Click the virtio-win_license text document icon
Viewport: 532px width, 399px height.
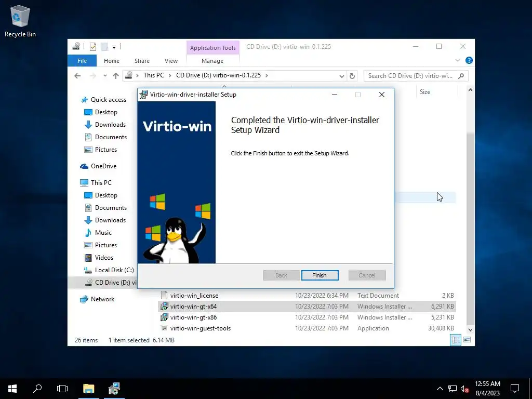tap(164, 296)
